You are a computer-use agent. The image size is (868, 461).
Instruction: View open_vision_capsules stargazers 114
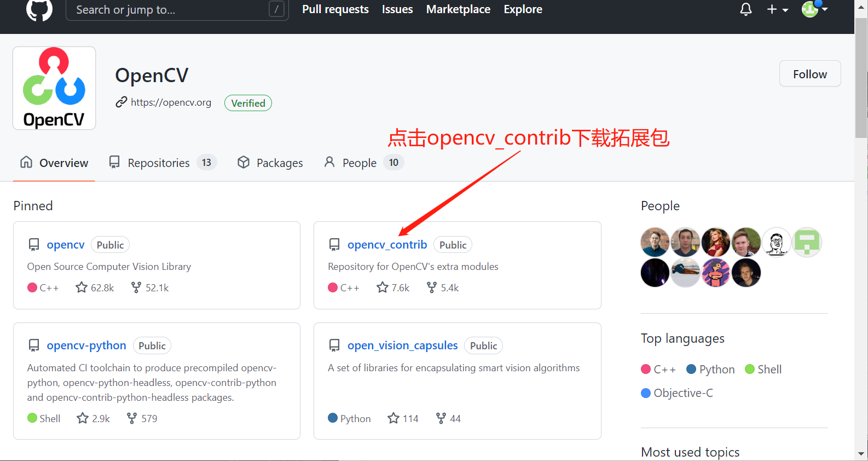[403, 418]
